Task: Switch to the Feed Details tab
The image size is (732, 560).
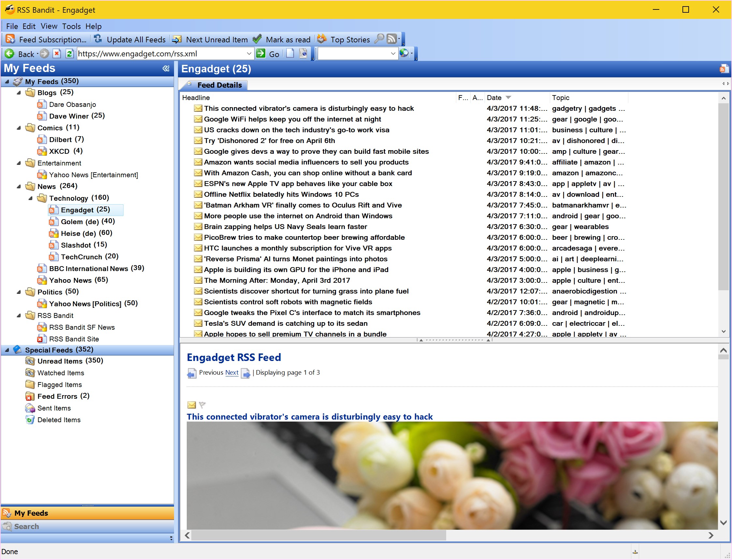Action: 220,85
